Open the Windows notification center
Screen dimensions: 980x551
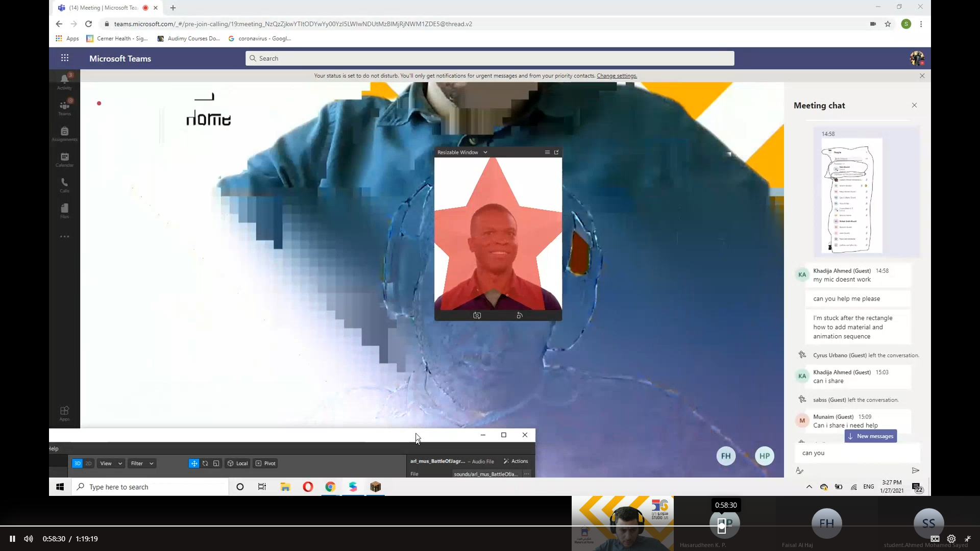point(917,488)
